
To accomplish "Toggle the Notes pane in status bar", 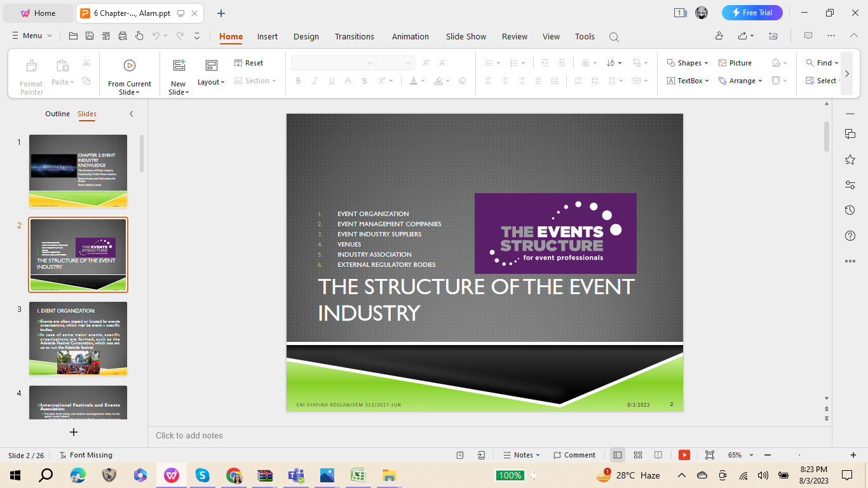I will pyautogui.click(x=522, y=455).
